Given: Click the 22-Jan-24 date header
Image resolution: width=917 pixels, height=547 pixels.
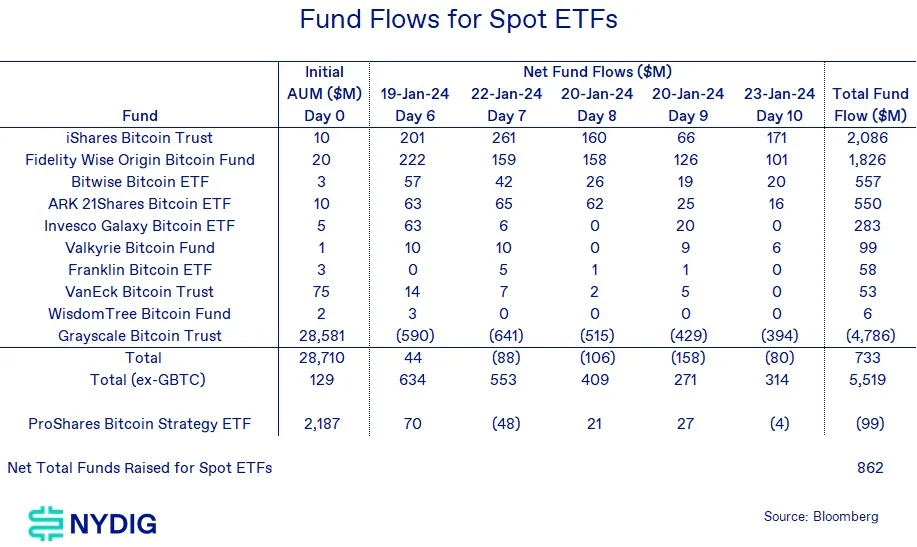Looking at the screenshot, I should point(505,94).
